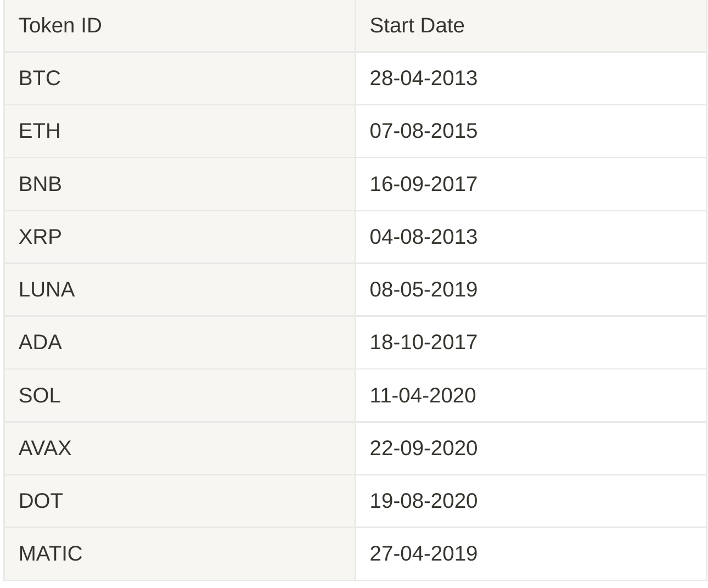
Task: Select the MATIC token cell
Action: point(179,553)
